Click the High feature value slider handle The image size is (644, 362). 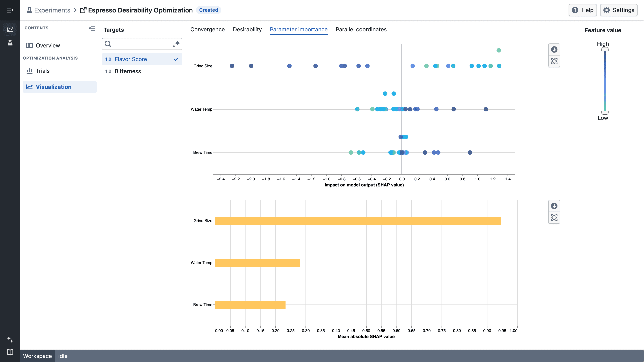point(605,49)
